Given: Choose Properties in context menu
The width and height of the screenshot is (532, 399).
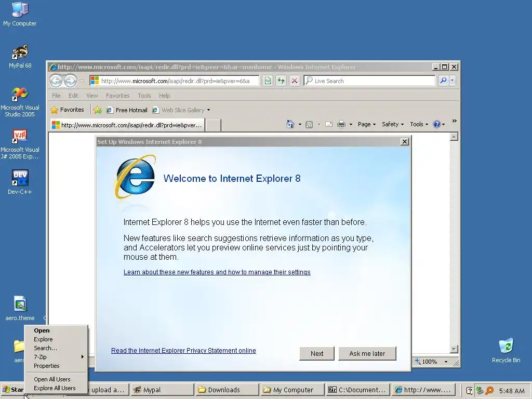Looking at the screenshot, I should point(56,366).
